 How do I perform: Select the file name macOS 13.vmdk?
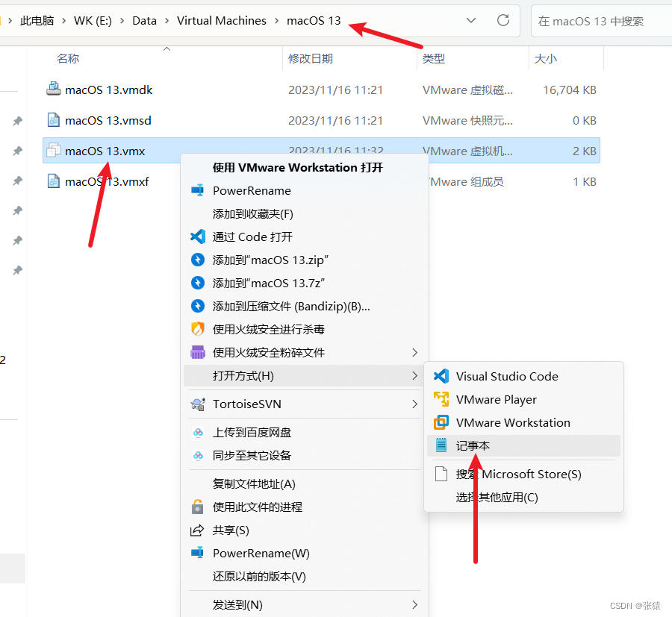click(x=109, y=90)
